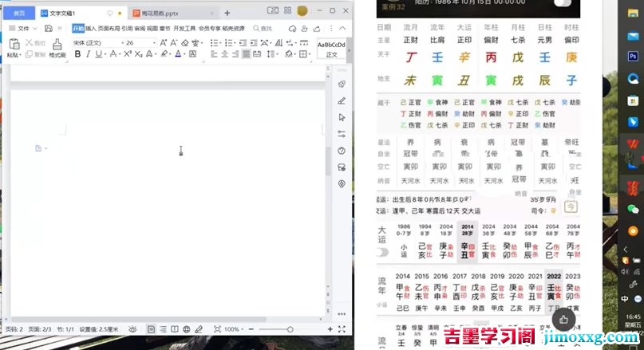Select the 2023 癸卯 流年 entry
This screenshot has height=350, width=644.
coord(572,292)
